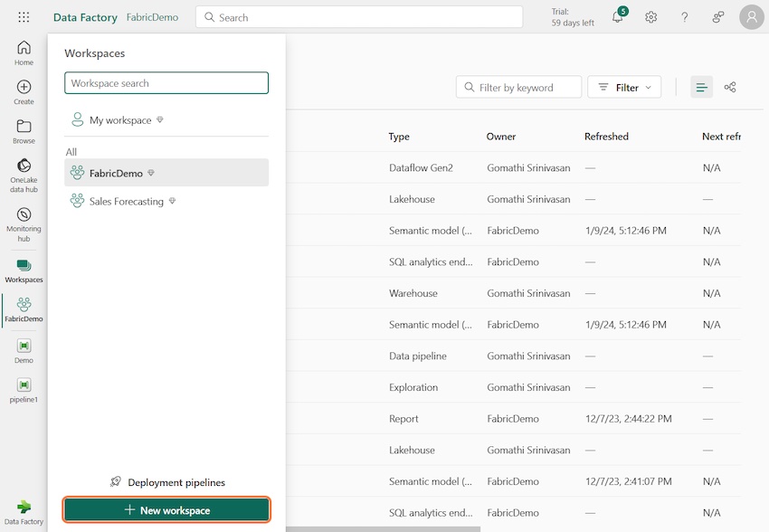Focus the Workspace search field

point(166,83)
